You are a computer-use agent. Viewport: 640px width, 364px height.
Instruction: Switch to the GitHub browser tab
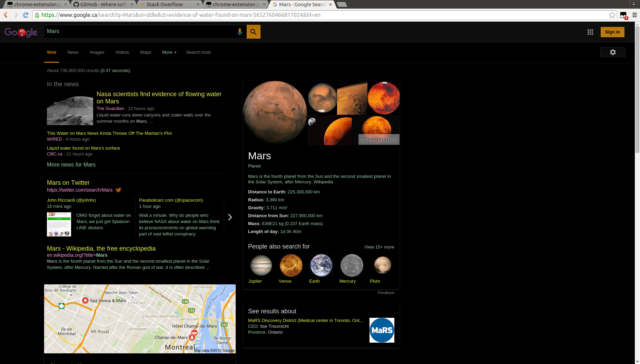(x=103, y=4)
